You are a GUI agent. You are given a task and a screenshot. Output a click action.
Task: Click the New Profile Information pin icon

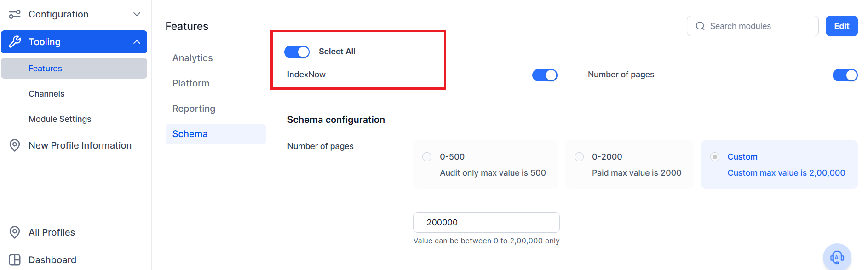tap(15, 145)
